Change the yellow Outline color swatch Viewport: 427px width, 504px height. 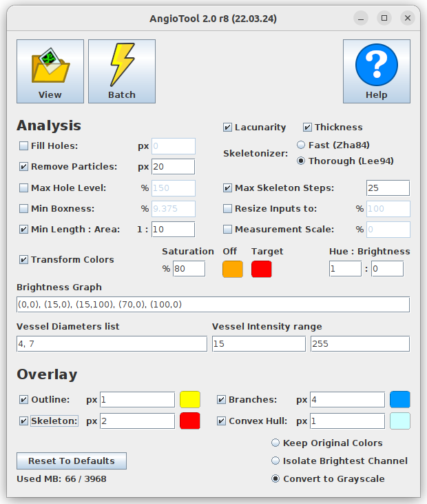(190, 399)
